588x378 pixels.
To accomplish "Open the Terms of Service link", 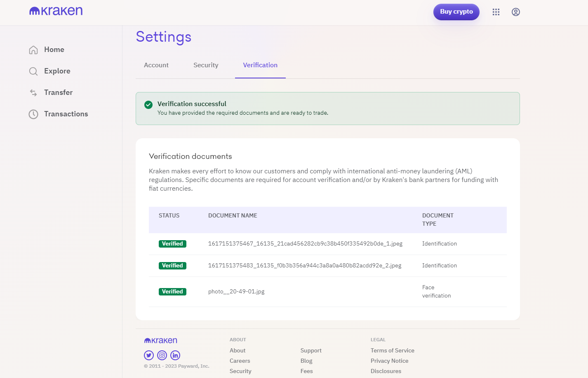I will (393, 350).
